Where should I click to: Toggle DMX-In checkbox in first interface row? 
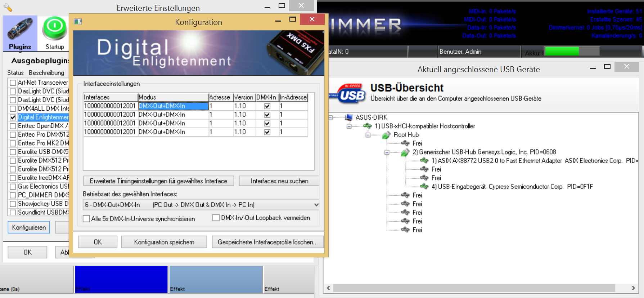[267, 106]
